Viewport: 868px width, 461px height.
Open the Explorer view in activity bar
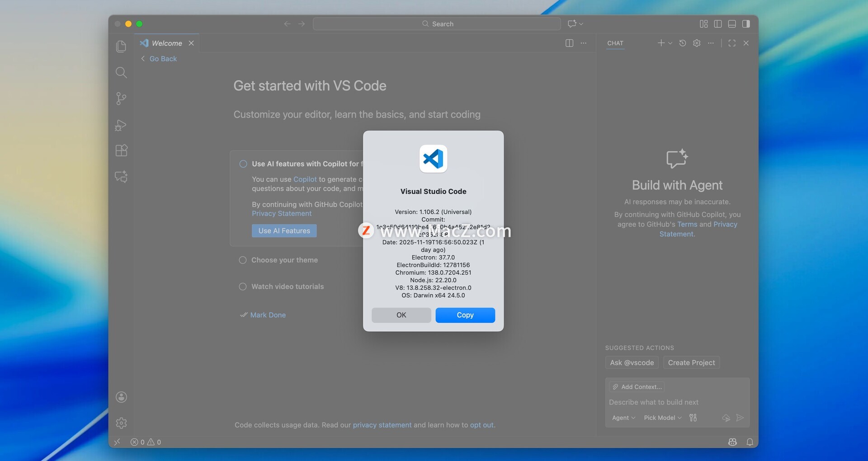click(121, 47)
